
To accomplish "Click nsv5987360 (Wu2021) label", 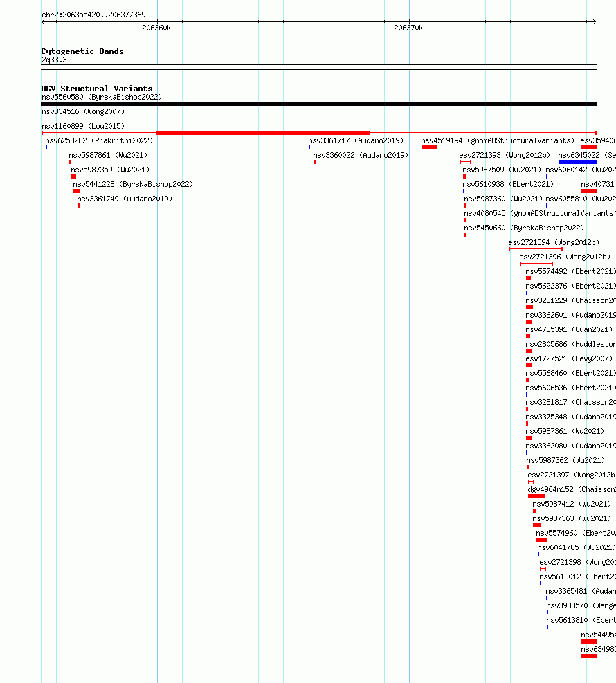I will coord(503,199).
